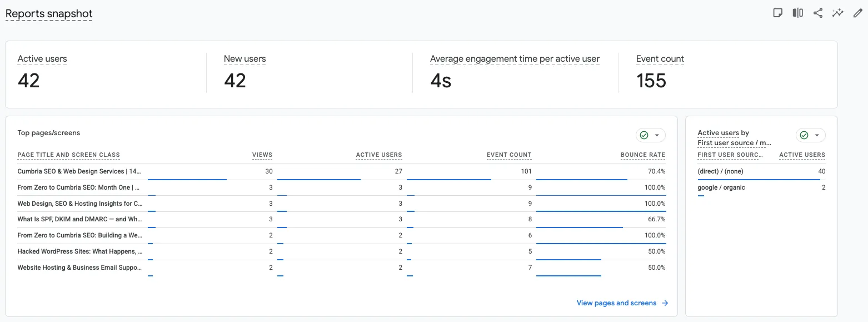Click the Web Design, SEO & Hosting Insights row

(x=342, y=204)
